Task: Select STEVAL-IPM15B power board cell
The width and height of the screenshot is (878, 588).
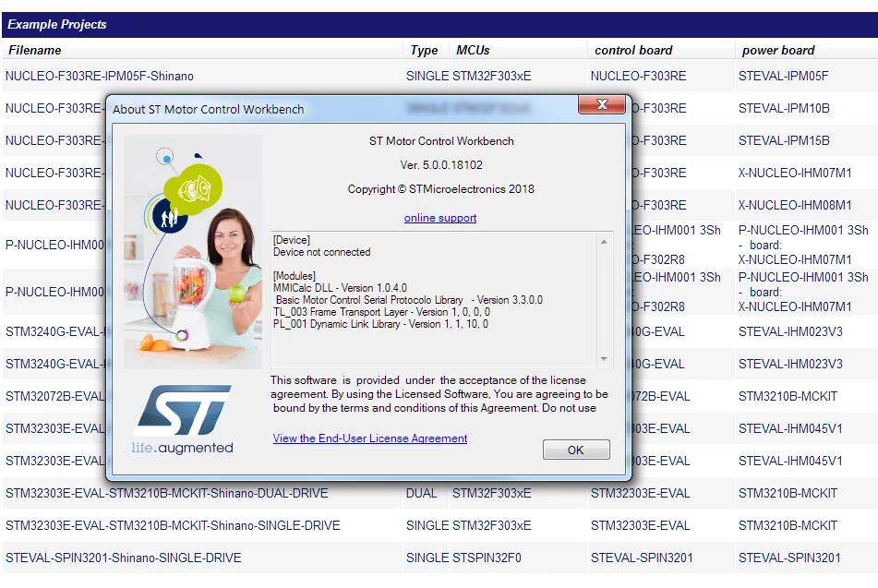Action: 784,140
